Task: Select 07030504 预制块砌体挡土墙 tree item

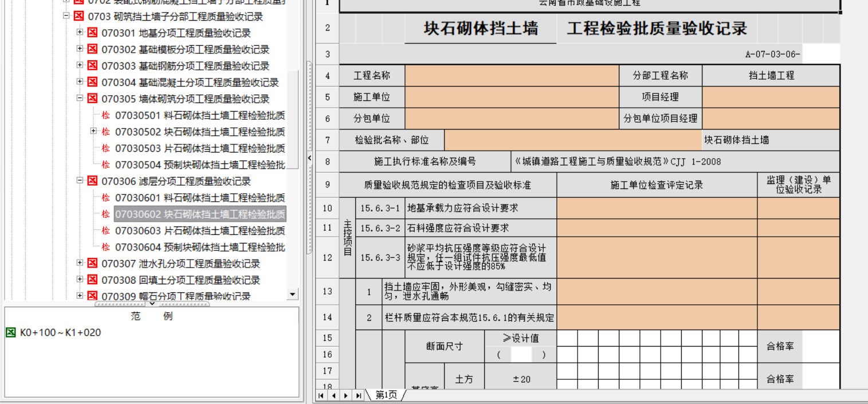Action: coord(199,164)
